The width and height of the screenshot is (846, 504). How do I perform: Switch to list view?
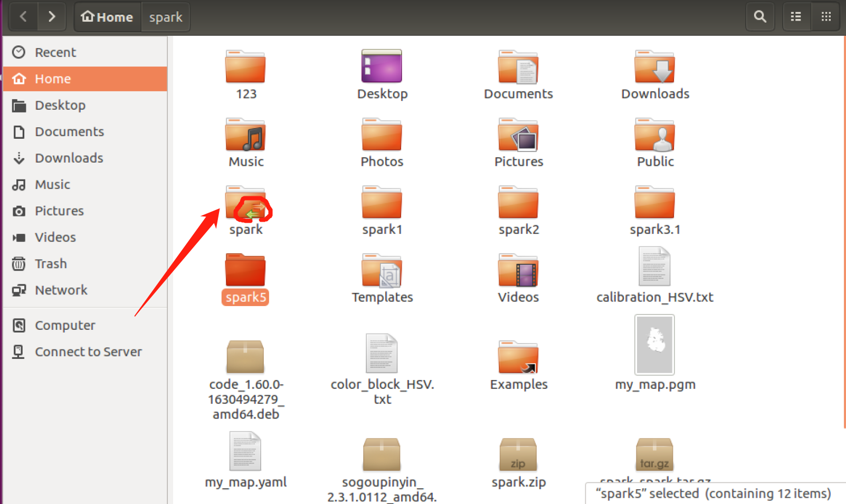[796, 17]
